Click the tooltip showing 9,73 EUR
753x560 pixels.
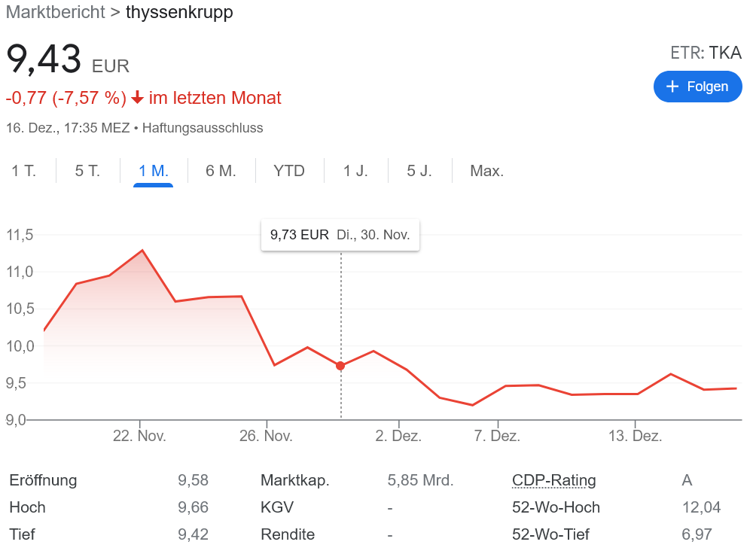click(340, 235)
